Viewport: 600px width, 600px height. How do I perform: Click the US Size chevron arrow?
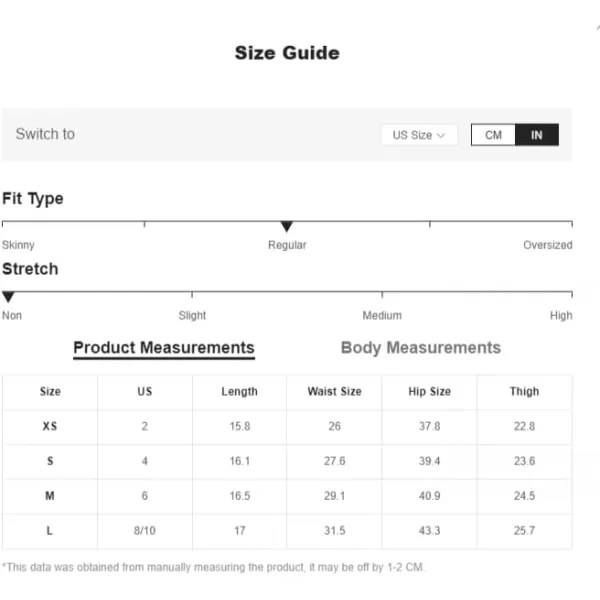pos(441,135)
